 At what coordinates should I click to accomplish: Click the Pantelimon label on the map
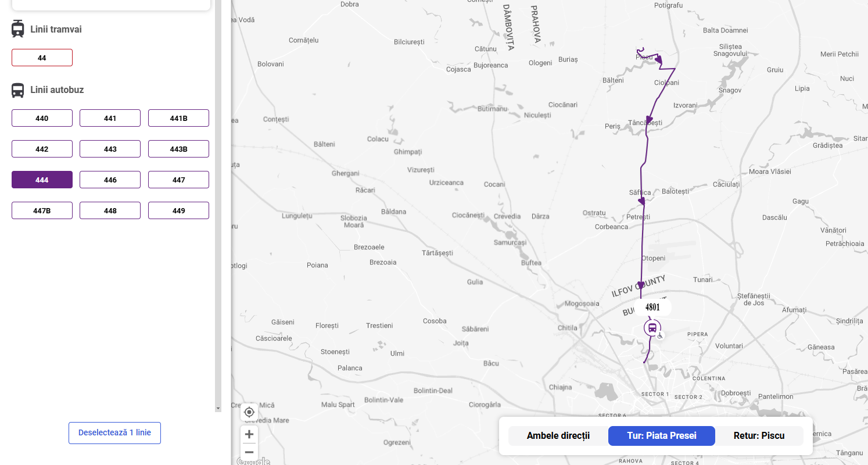(776, 396)
